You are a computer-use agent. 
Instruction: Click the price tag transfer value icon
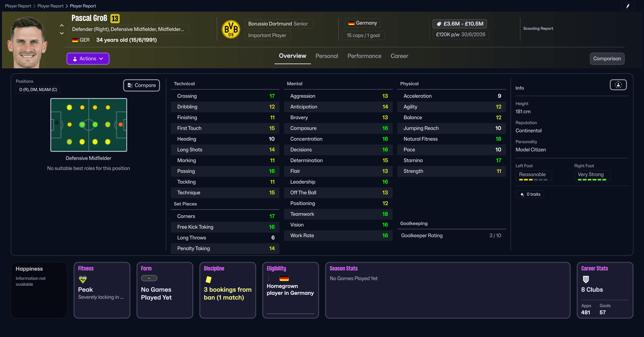coord(439,24)
